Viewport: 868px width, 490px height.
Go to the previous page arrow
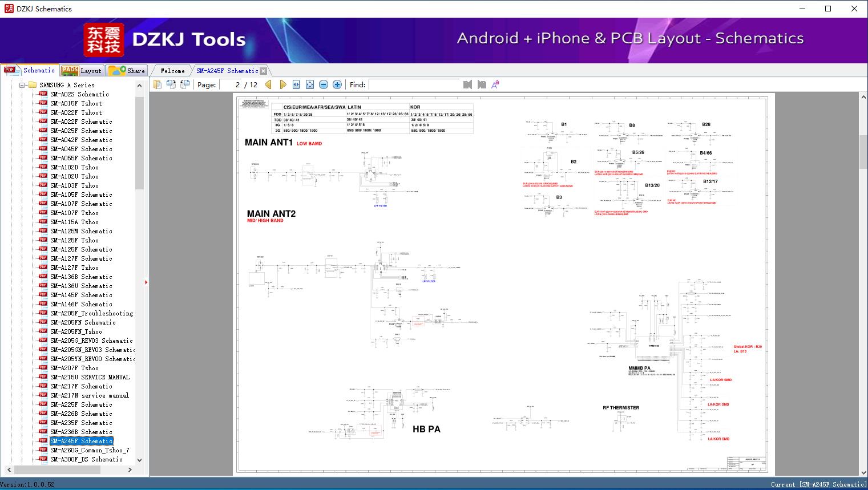pyautogui.click(x=268, y=84)
